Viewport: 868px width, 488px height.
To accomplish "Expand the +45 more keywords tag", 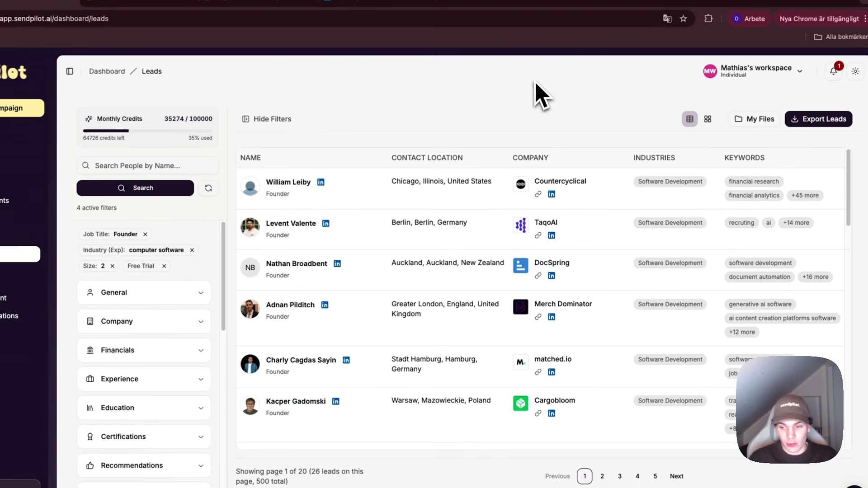I will 805,196.
